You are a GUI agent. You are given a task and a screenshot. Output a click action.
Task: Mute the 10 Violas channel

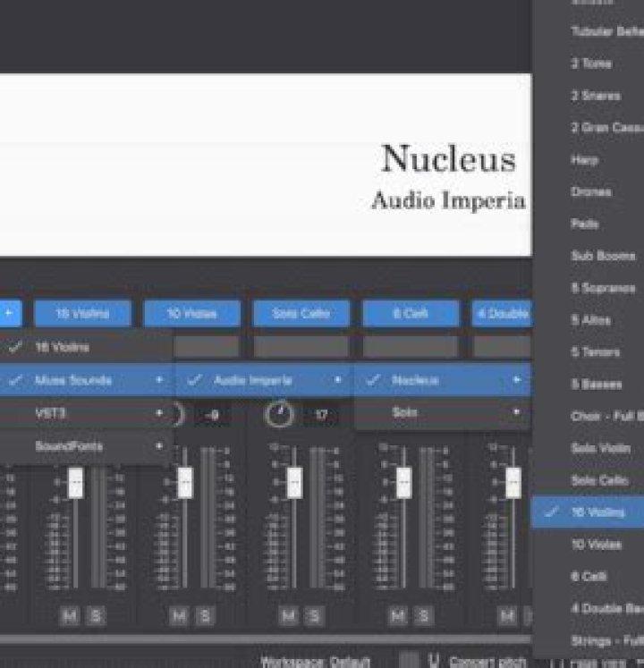point(179,616)
